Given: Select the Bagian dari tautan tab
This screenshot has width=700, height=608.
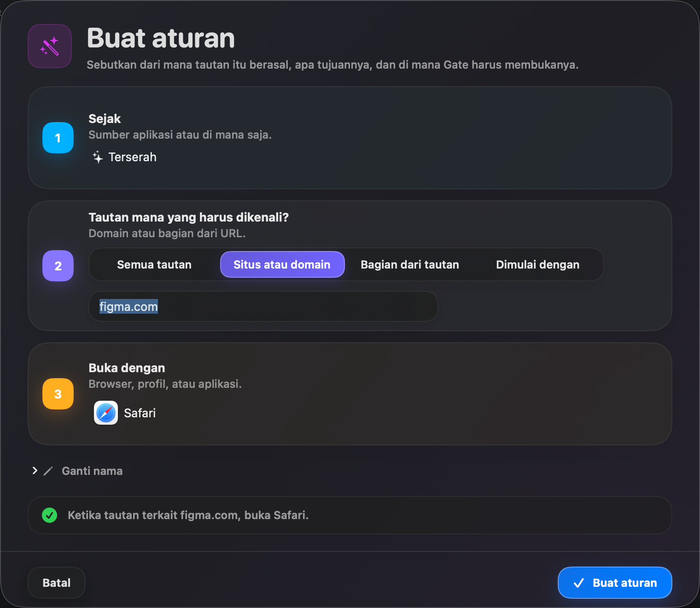Looking at the screenshot, I should pos(410,264).
